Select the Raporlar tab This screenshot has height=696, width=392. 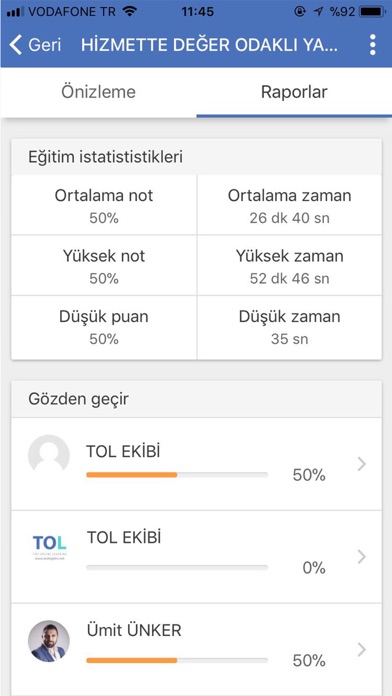(294, 92)
